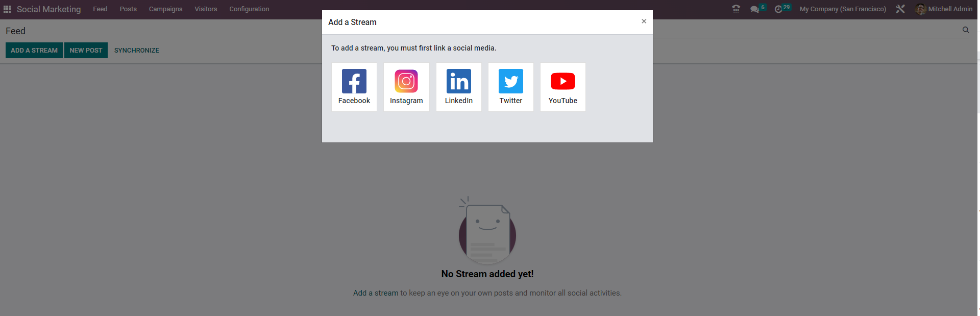Open the My Company (San Francisco) switcher

[x=843, y=9]
